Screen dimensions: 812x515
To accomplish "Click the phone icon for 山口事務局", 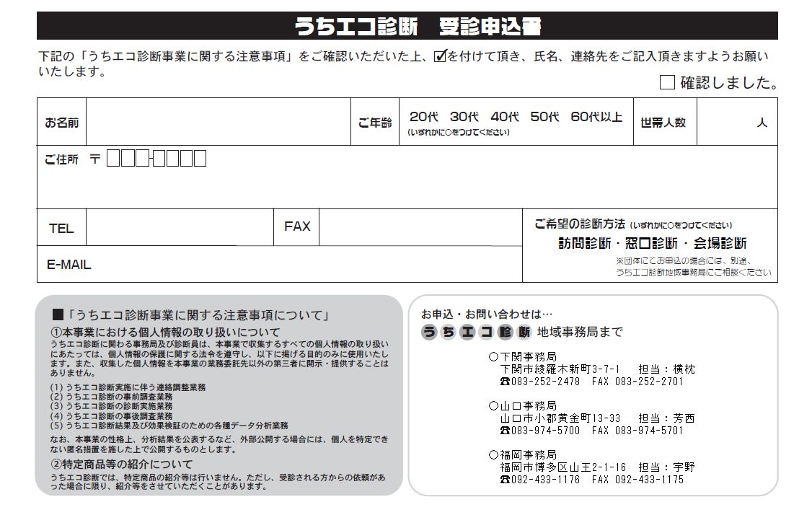I will (x=505, y=431).
